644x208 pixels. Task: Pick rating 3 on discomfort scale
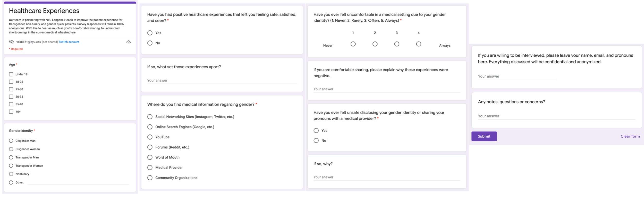coord(397,44)
